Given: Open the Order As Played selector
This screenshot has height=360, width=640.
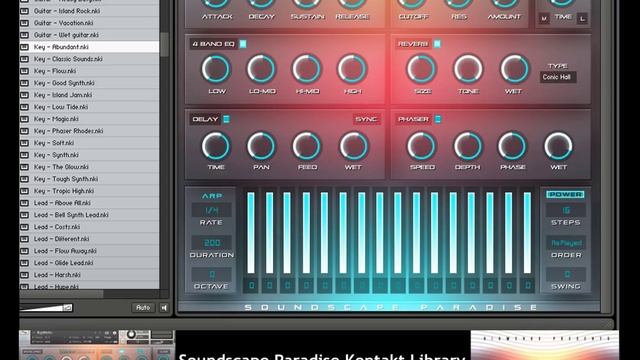Looking at the screenshot, I should 566,243.
